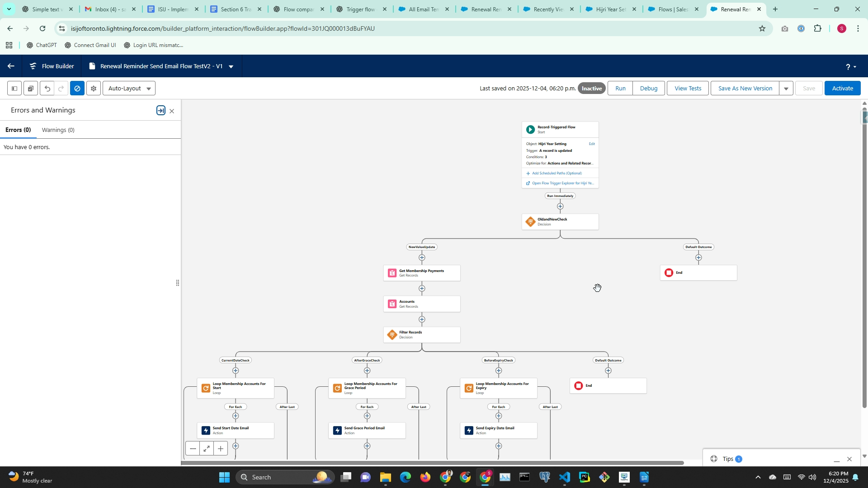Select the Errors (0) tab

click(x=18, y=130)
